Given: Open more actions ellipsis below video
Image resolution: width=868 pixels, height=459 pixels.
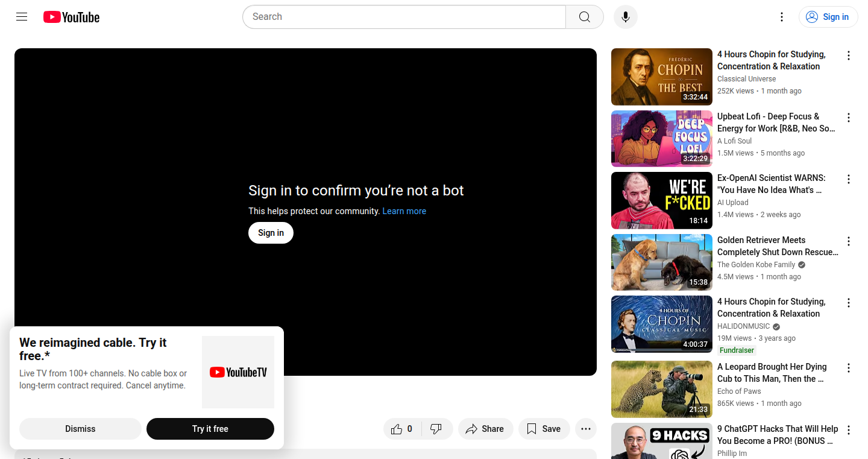Looking at the screenshot, I should tap(586, 429).
